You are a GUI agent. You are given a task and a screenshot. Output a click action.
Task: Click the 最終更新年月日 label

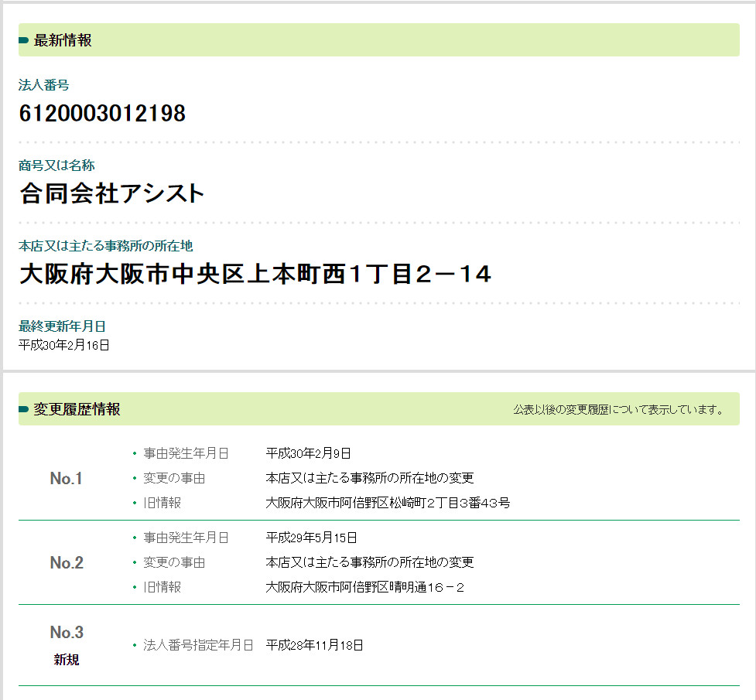point(62,326)
